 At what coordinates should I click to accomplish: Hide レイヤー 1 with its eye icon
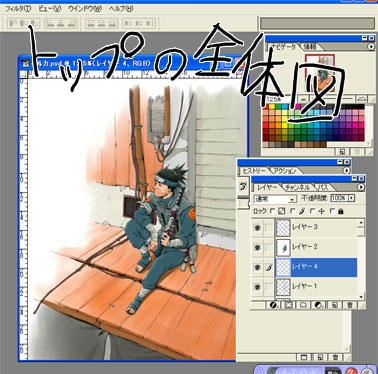[x=258, y=286]
